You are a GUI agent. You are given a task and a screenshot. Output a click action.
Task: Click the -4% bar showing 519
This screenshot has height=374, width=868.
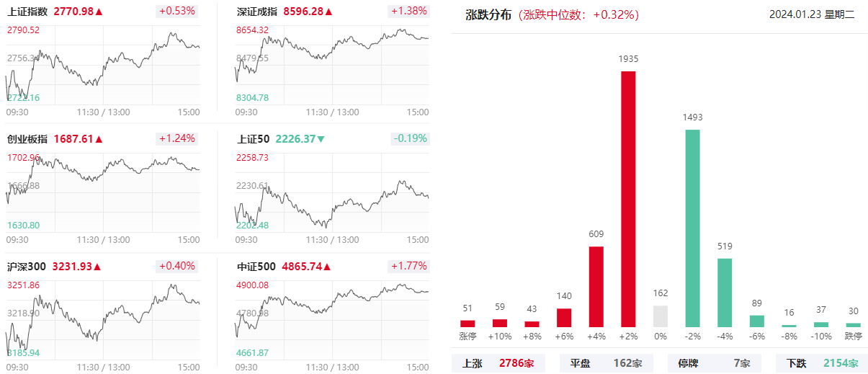[725, 293]
